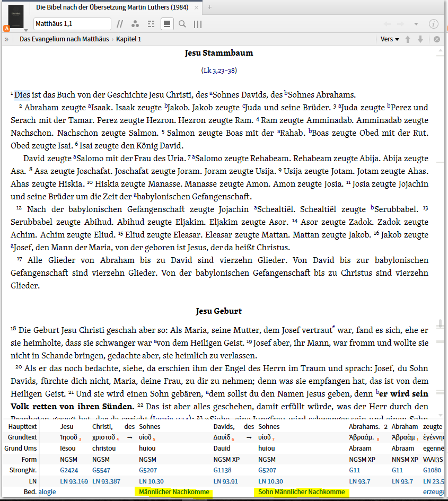Click the Haupttext row label
The height and width of the screenshot is (501, 448).
[22, 427]
